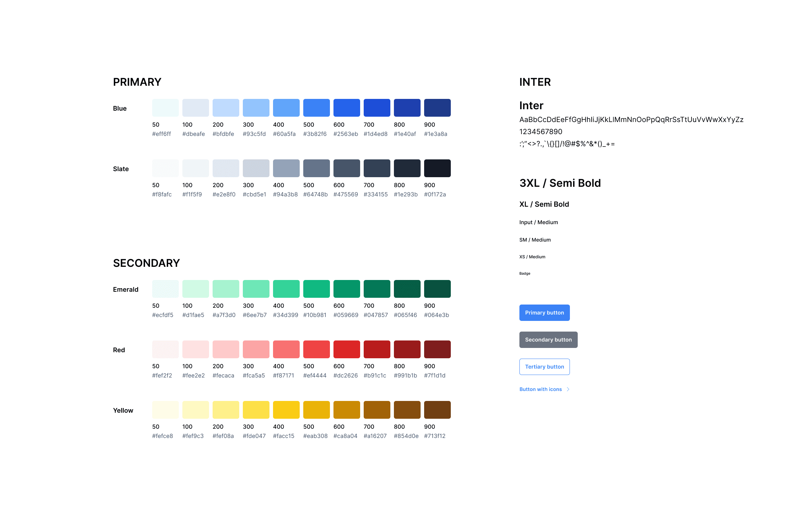Image resolution: width=812 pixels, height=518 pixels.
Task: Pick the Yellow 800 brown swatch
Action: [x=407, y=410]
